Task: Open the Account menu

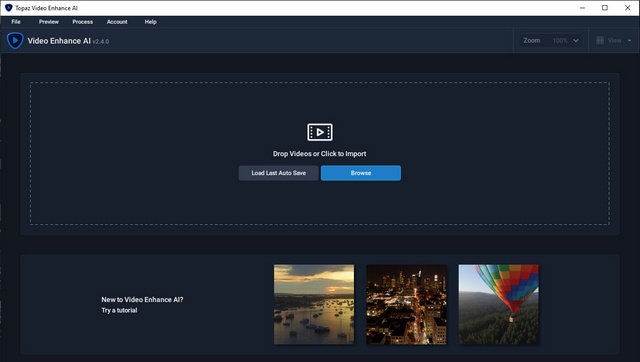Action: 117,22
